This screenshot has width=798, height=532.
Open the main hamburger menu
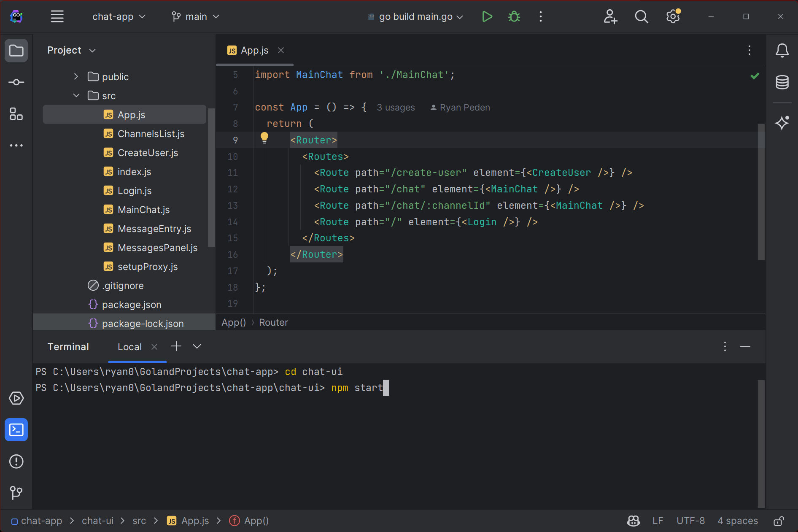(57, 17)
